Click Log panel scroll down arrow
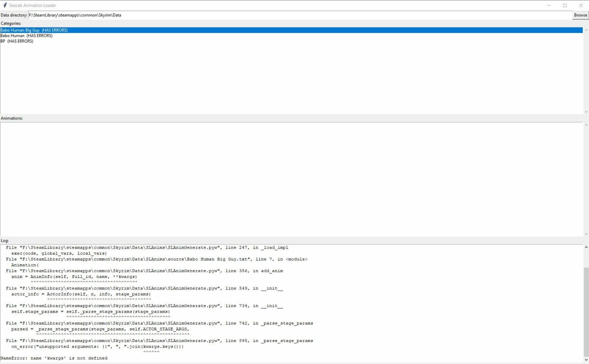The image size is (589, 364). 586,360
